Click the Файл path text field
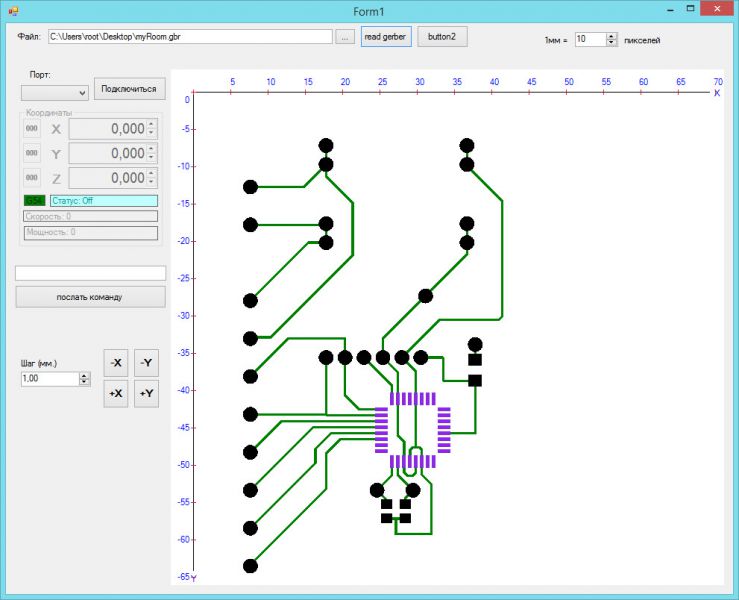 pos(190,37)
